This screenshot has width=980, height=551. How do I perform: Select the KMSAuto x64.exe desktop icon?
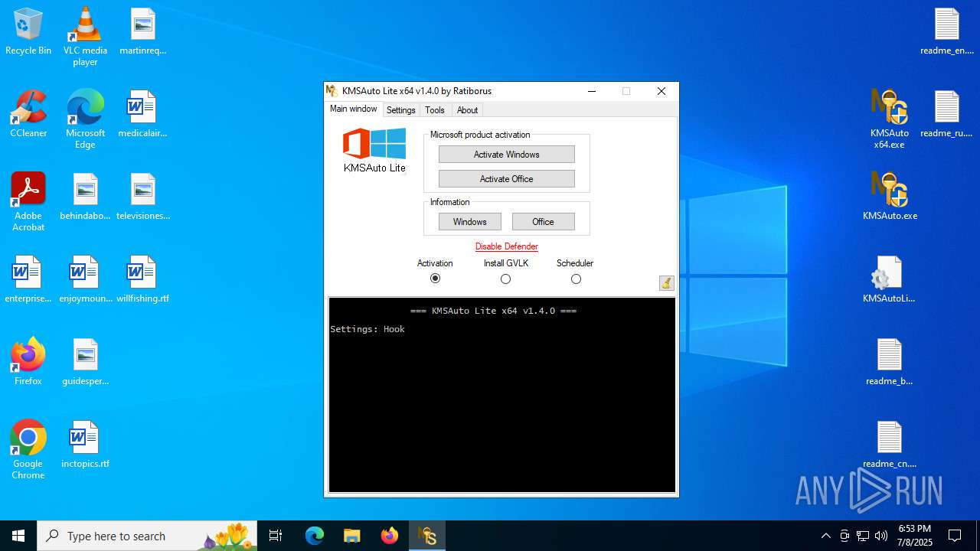890,119
